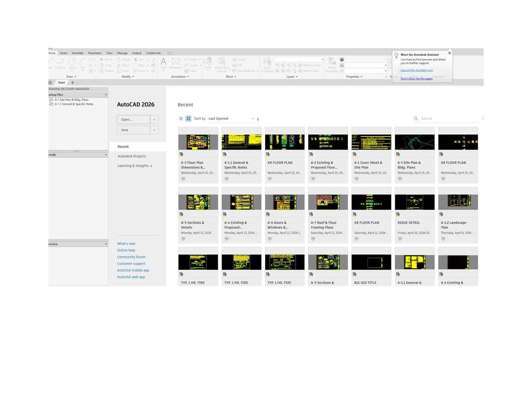This screenshot has width=532, height=411.
Task: Activate the Copy modify tool
Action: pyautogui.click(x=106, y=65)
